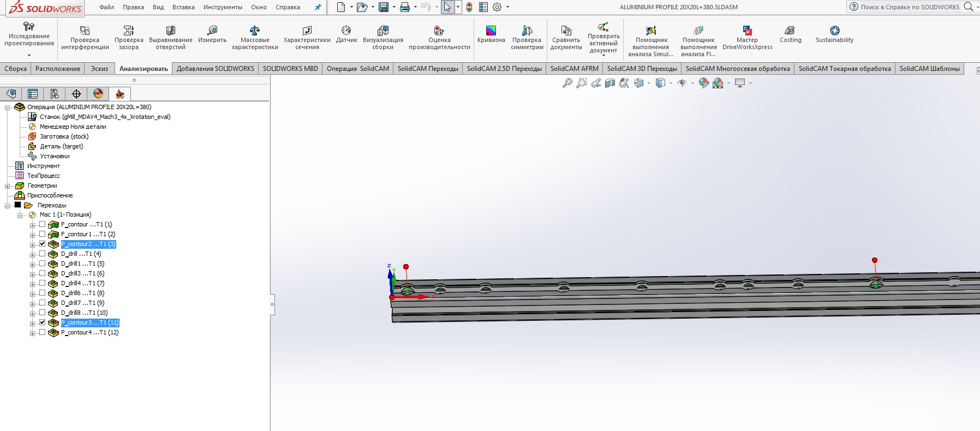Expand the F_contour ...T1 (1) operation
Image resolution: width=980 pixels, height=431 pixels.
tap(32, 225)
